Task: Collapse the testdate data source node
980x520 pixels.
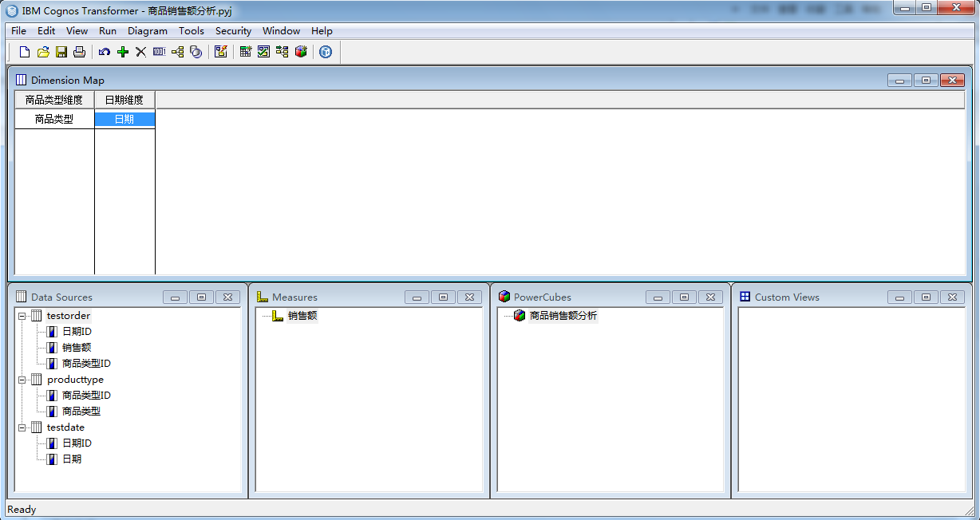Action: point(22,427)
